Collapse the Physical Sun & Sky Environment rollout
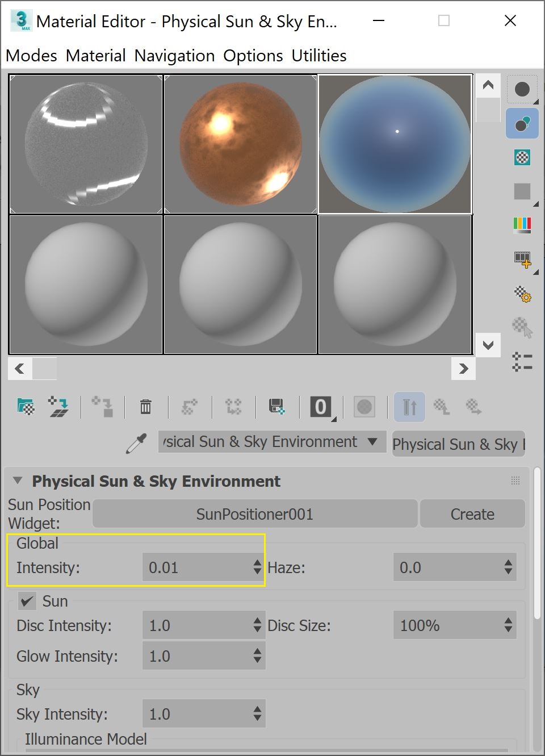 click(17, 480)
